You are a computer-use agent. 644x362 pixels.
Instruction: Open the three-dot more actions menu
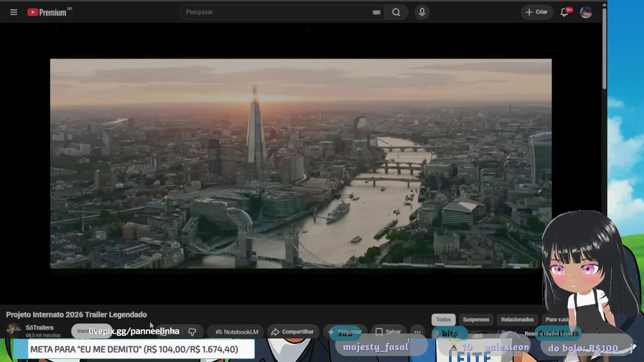(x=418, y=332)
